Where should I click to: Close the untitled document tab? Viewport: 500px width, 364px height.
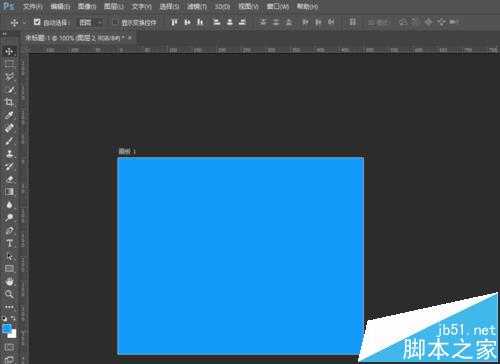coord(130,38)
